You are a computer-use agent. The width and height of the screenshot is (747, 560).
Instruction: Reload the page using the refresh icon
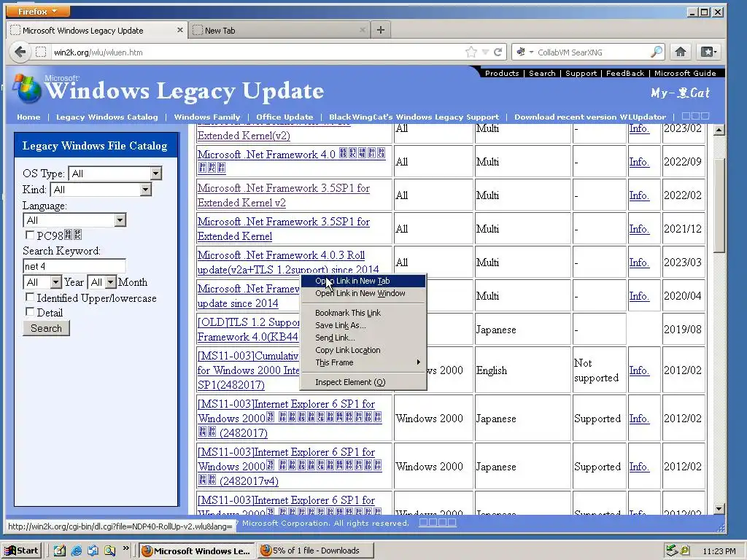tap(498, 52)
